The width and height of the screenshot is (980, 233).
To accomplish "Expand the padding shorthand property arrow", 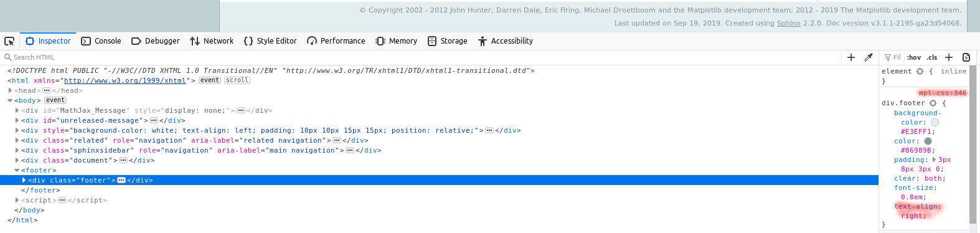I will click(x=934, y=159).
